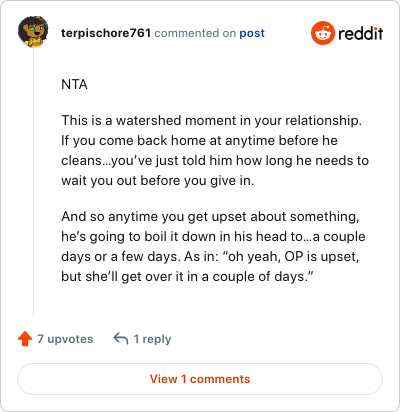
Task: Click the "If you come back home" line
Action: click(x=199, y=141)
